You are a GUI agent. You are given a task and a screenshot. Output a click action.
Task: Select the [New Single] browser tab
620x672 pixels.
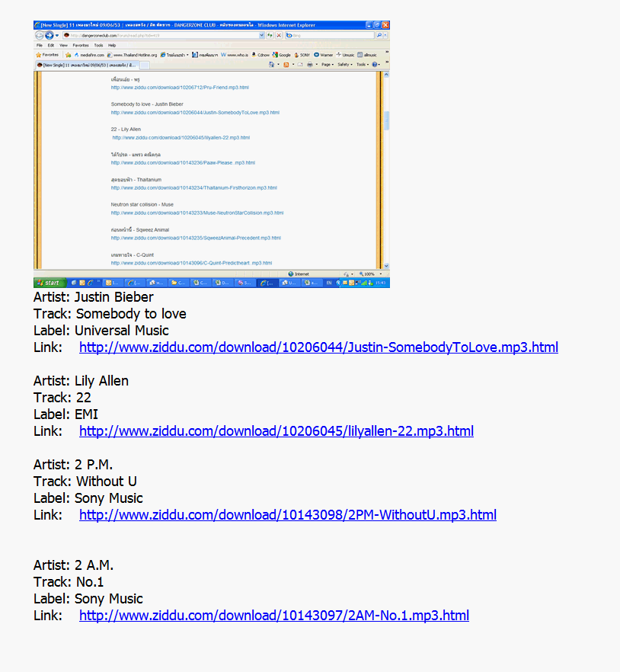[x=87, y=66]
